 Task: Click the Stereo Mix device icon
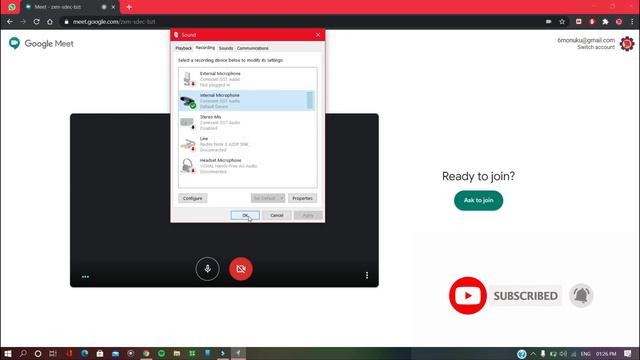188,123
